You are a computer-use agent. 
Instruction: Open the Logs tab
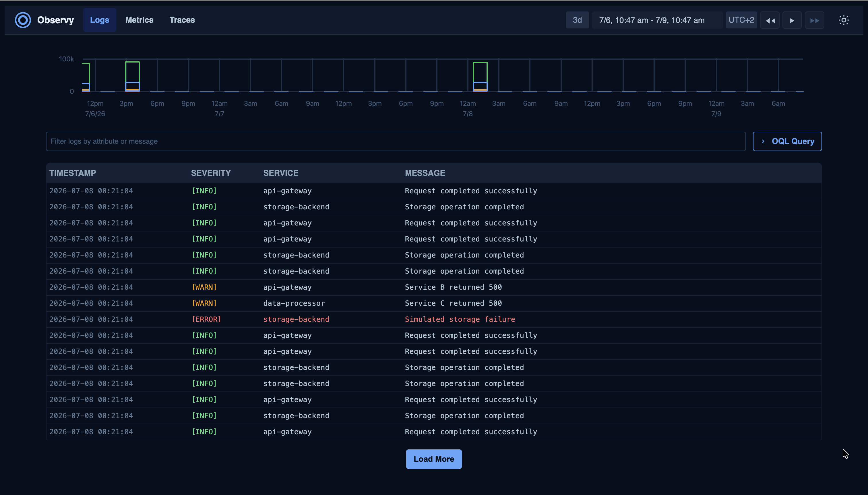[99, 20]
